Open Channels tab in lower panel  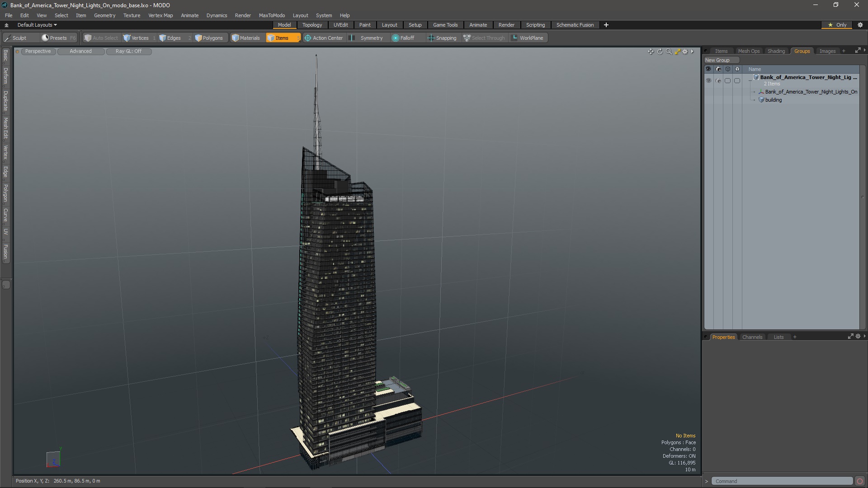coord(752,337)
